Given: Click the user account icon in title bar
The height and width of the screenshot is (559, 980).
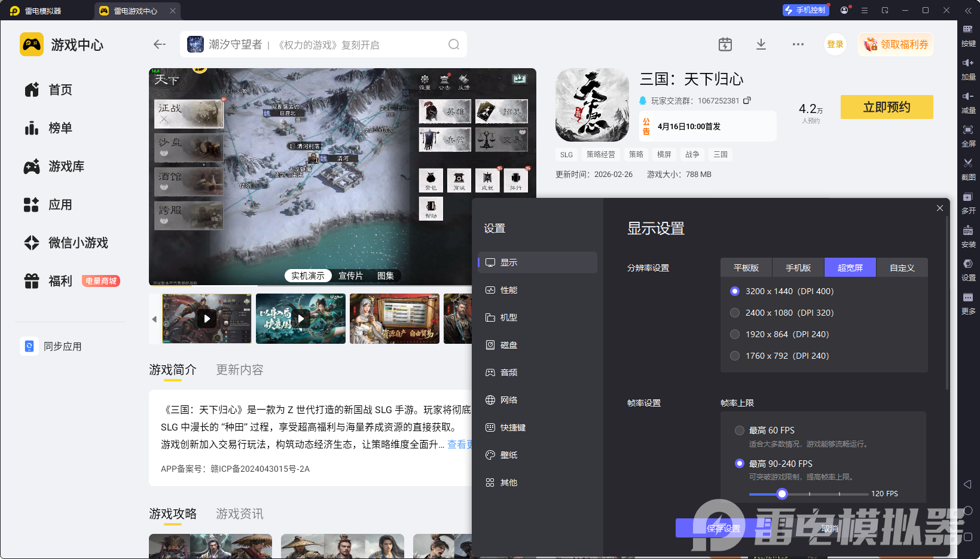Looking at the screenshot, I should pos(844,10).
